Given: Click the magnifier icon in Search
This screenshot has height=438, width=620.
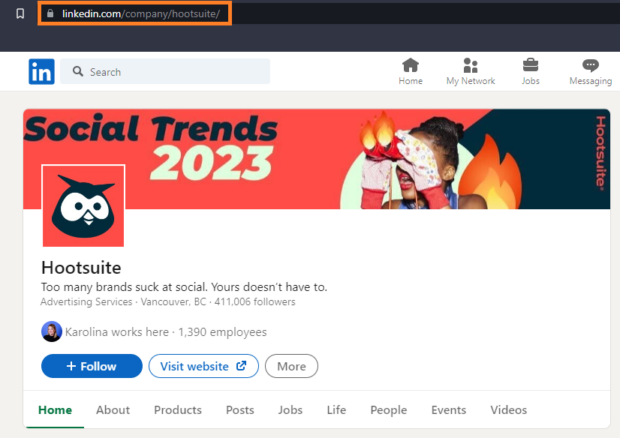Looking at the screenshot, I should click(x=78, y=71).
